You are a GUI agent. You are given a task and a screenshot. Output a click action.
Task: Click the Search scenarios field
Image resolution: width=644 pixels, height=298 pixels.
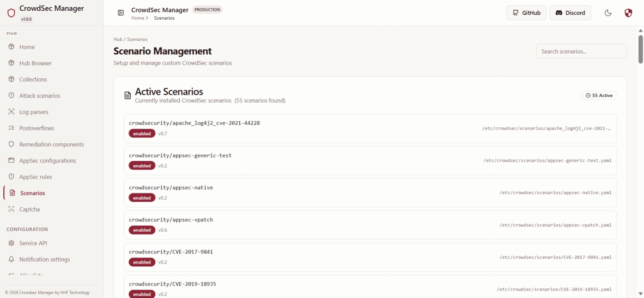click(581, 51)
